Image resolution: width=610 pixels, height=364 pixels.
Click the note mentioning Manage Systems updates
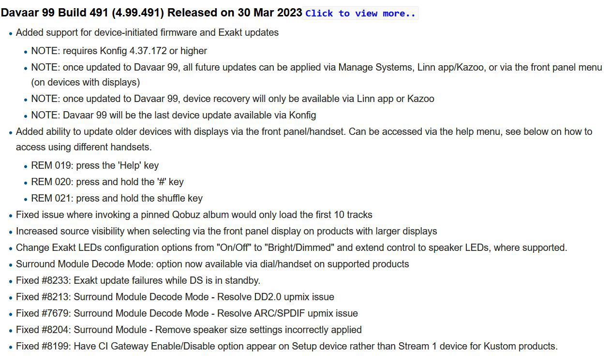pyautogui.click(x=317, y=74)
